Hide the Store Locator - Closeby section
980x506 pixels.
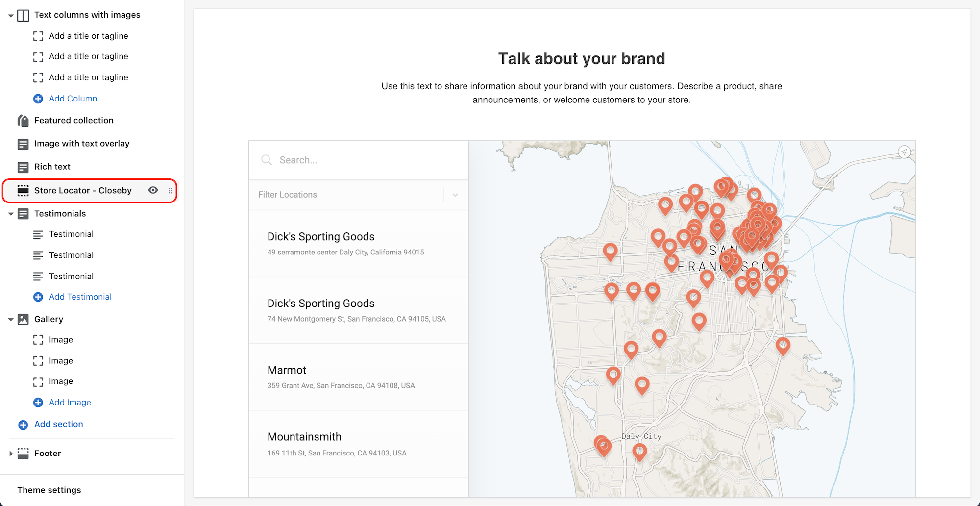[x=153, y=190]
